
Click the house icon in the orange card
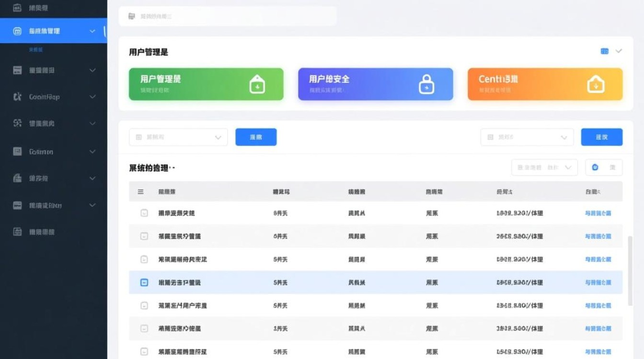point(596,85)
